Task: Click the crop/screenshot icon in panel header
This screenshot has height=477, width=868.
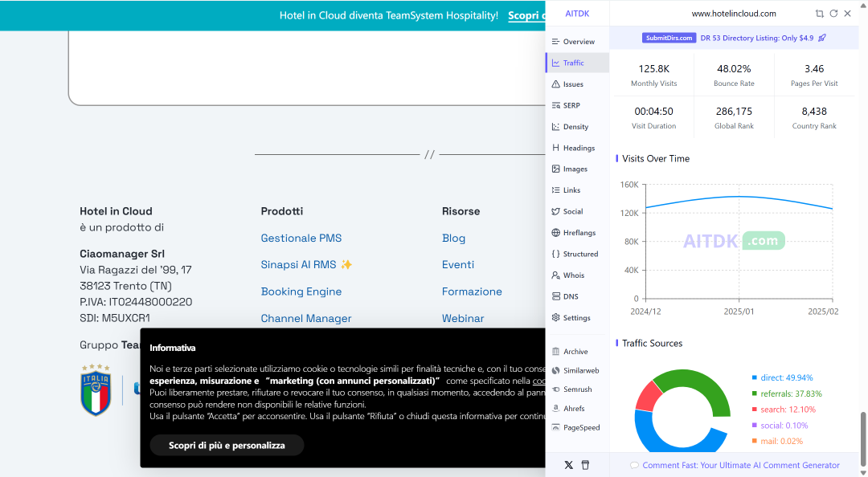Action: 819,14
